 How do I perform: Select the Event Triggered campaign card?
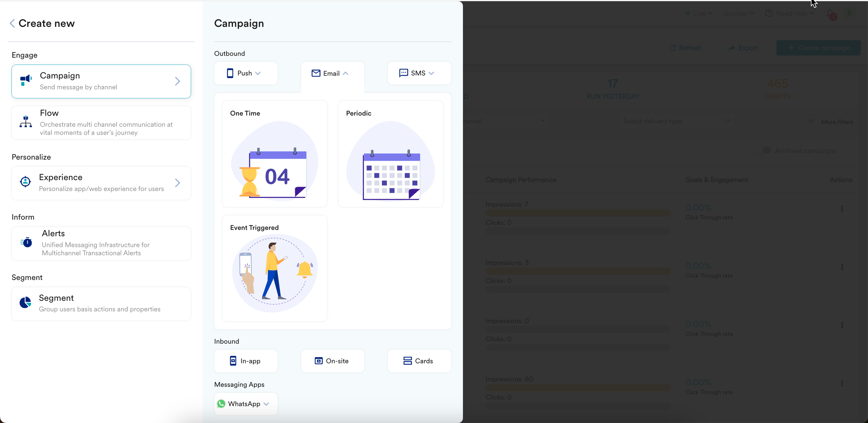(274, 268)
